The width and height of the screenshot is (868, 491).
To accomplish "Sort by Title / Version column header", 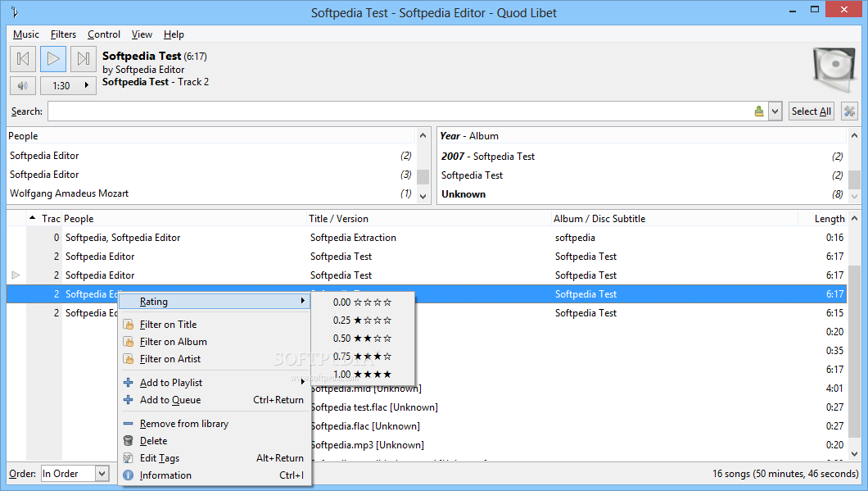I will click(x=429, y=219).
